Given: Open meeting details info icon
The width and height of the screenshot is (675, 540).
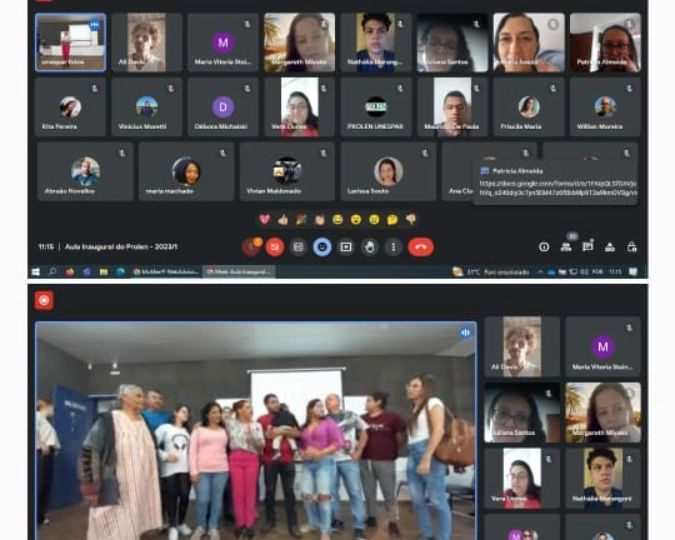Looking at the screenshot, I should point(544,247).
